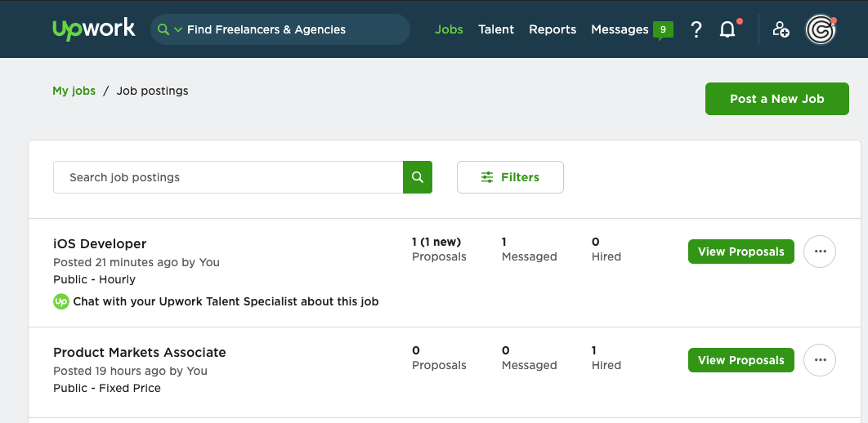This screenshot has width=868, height=423.
Task: Focus the Search job postings field
Action: coord(228,177)
